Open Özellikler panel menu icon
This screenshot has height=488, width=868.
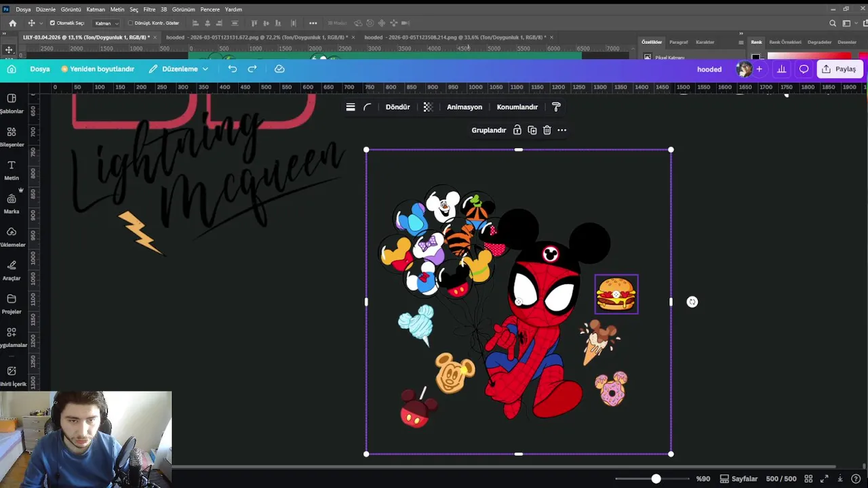coord(741,42)
